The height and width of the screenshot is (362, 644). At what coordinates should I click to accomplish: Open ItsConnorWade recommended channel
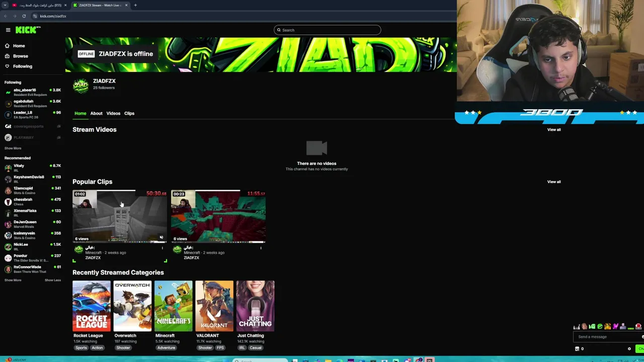coord(33,269)
